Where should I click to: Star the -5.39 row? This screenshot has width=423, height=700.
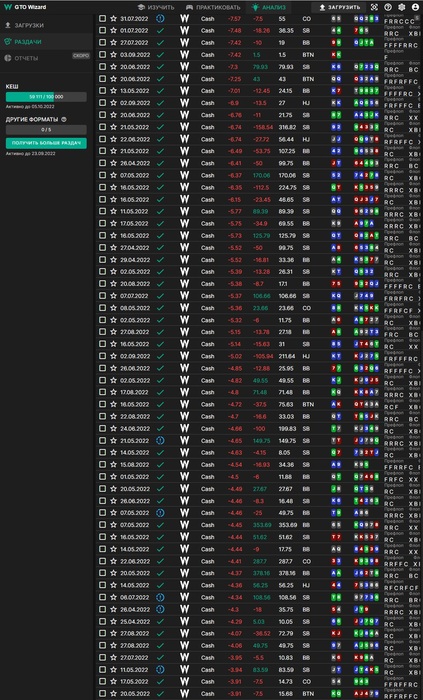pyautogui.click(x=113, y=272)
